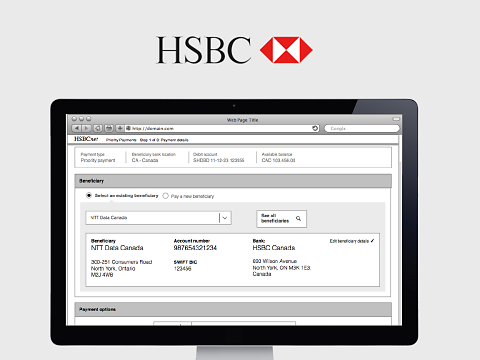The height and width of the screenshot is (360, 480).
Task: Click the page icon in browser toolbar
Action: (98, 128)
